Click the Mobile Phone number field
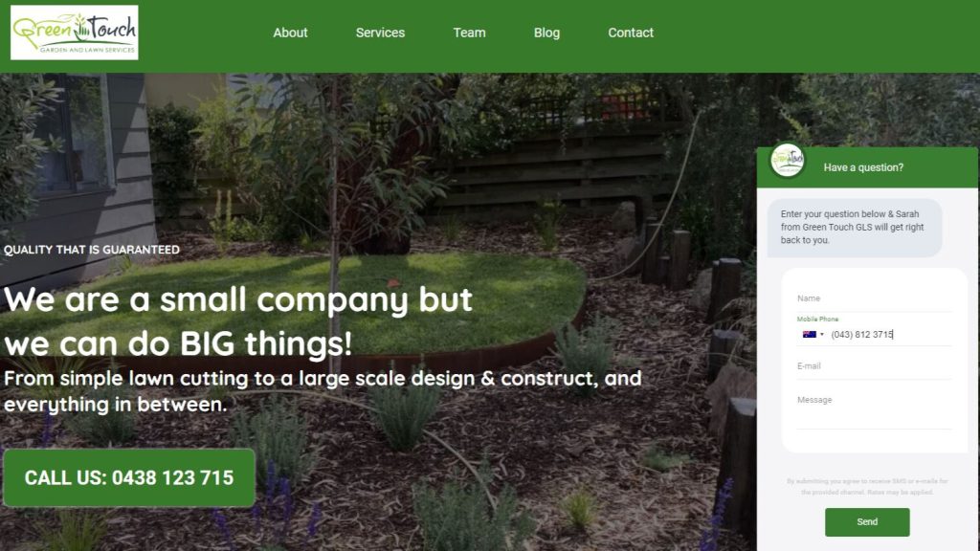The image size is (980, 551). pos(890,334)
